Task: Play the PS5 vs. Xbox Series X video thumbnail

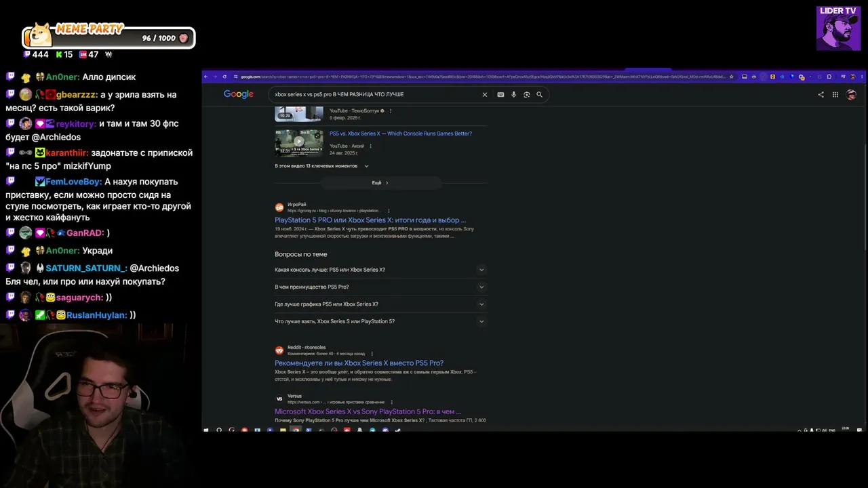Action: [299, 143]
